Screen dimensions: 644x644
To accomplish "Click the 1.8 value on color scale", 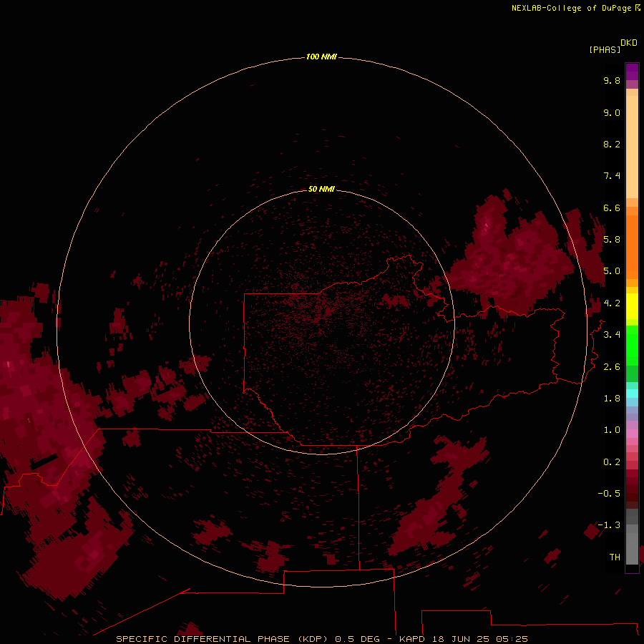I will click(612, 399).
